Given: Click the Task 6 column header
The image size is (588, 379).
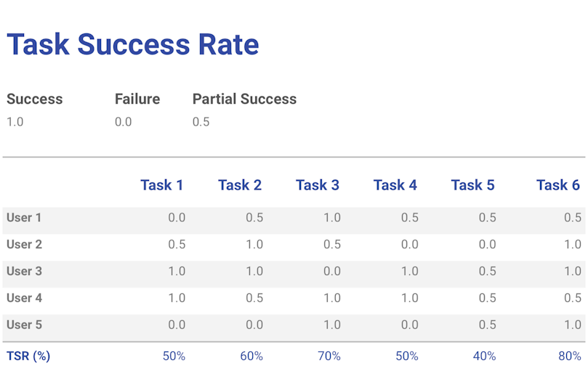Looking at the screenshot, I should coord(557,185).
